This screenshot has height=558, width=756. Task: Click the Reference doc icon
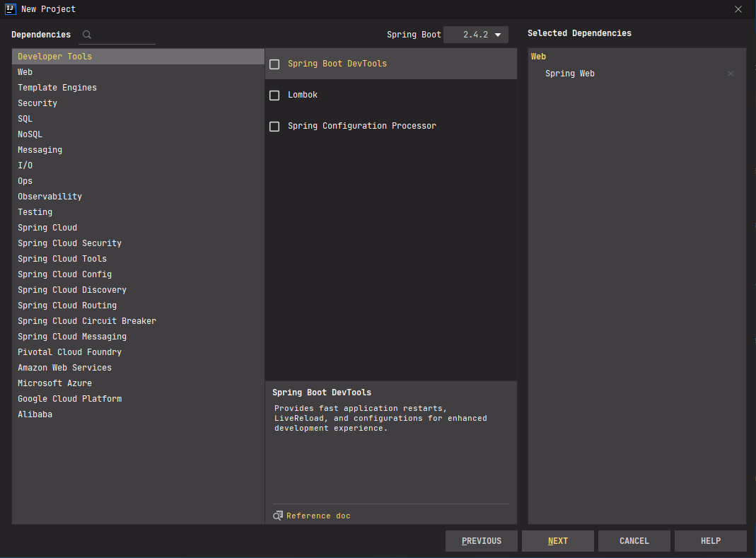[x=278, y=516]
